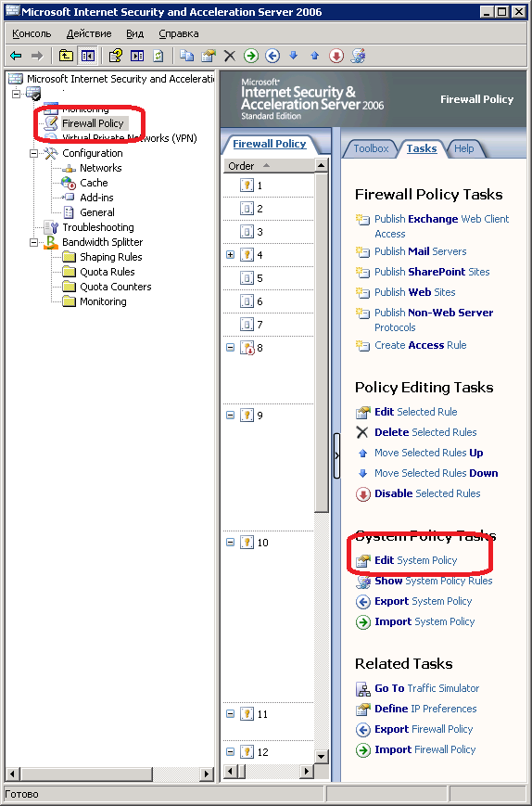Click the green Import arrow toolbar icon

pos(250,56)
